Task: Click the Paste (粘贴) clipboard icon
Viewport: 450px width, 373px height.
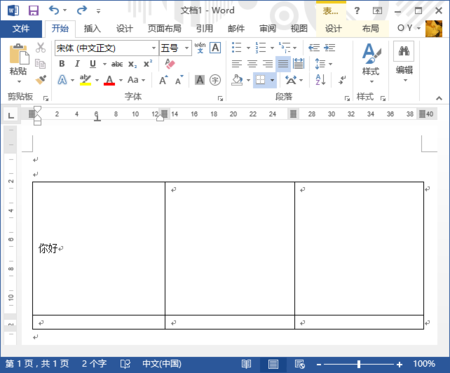Action: pos(18,53)
